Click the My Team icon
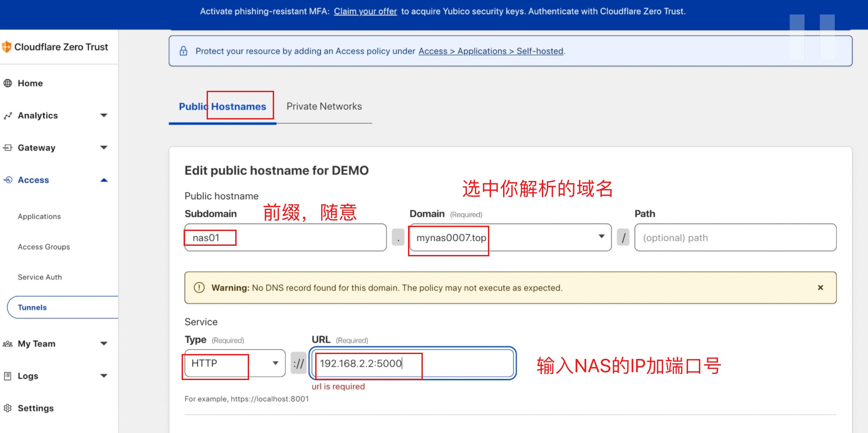The image size is (868, 433). [8, 344]
